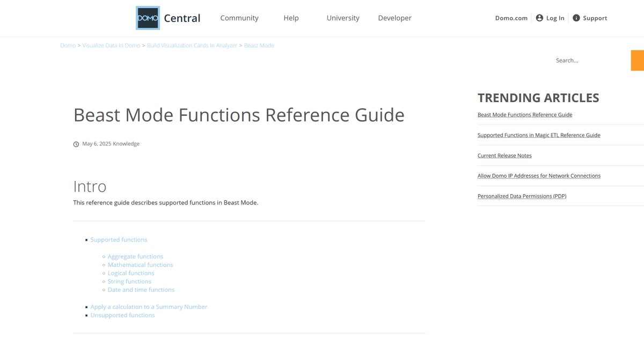The height and width of the screenshot is (350, 644).
Task: Open Personalized Data Permissions (PDP) article
Action: [522, 196]
